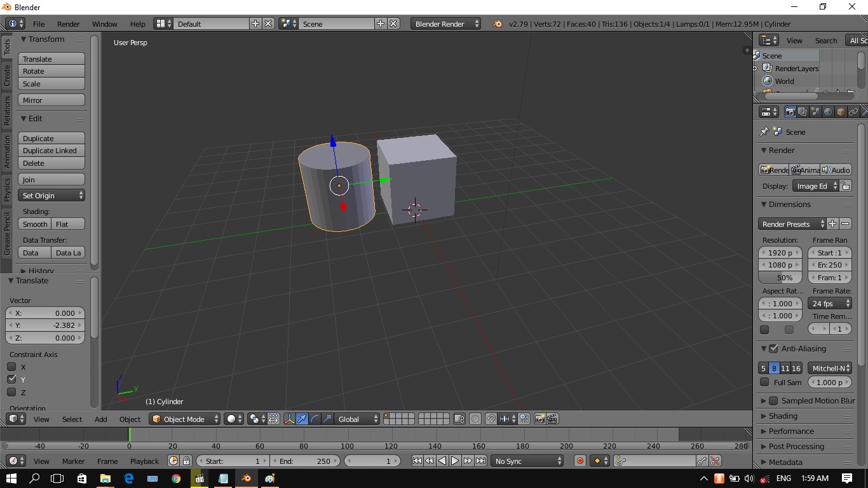Open the Scene properties tab icon
Viewport: 868px width, 488px height.
pyautogui.click(x=815, y=111)
